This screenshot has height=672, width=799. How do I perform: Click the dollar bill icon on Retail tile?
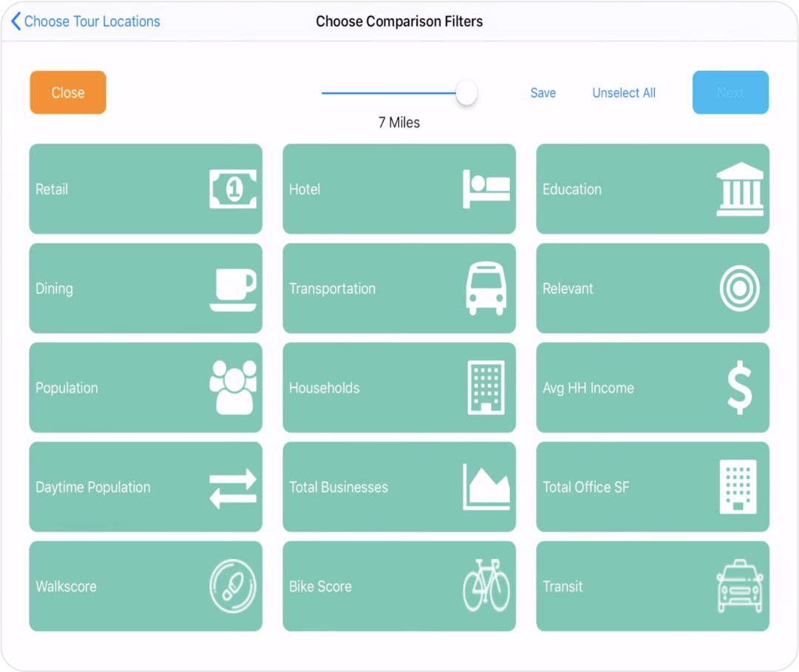[233, 189]
